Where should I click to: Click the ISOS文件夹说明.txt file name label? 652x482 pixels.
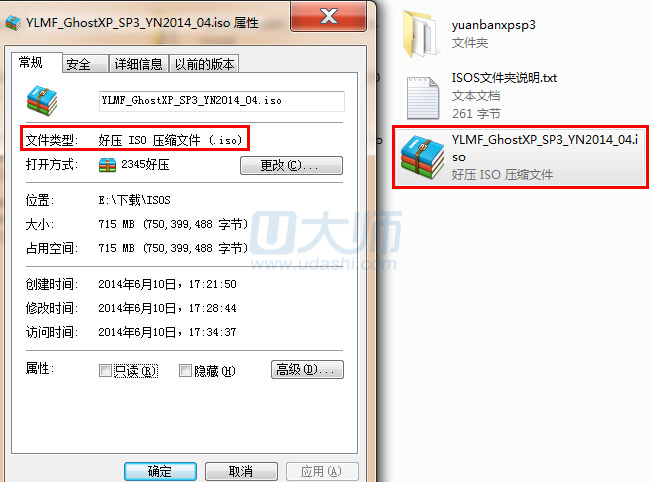point(504,78)
